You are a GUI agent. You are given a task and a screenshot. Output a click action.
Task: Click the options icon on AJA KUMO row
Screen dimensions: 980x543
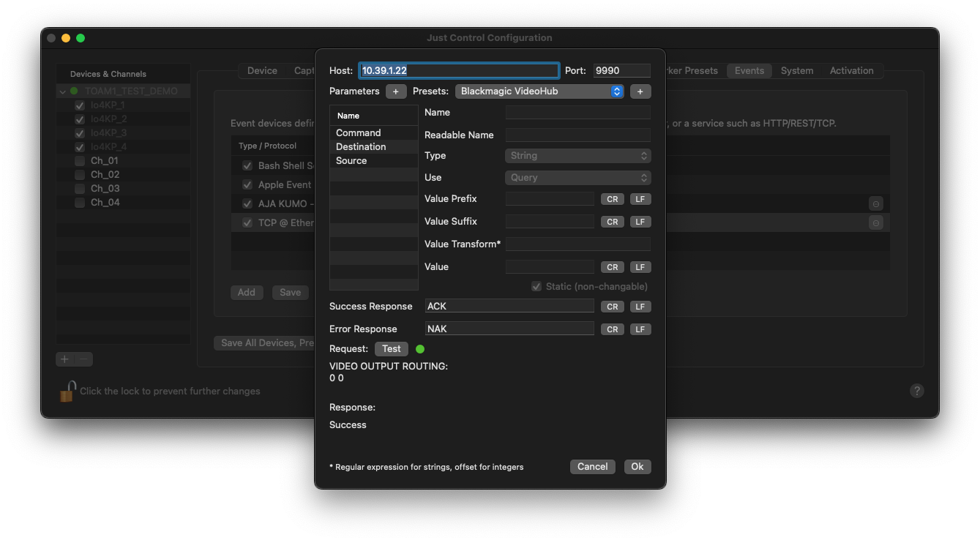pyautogui.click(x=875, y=204)
